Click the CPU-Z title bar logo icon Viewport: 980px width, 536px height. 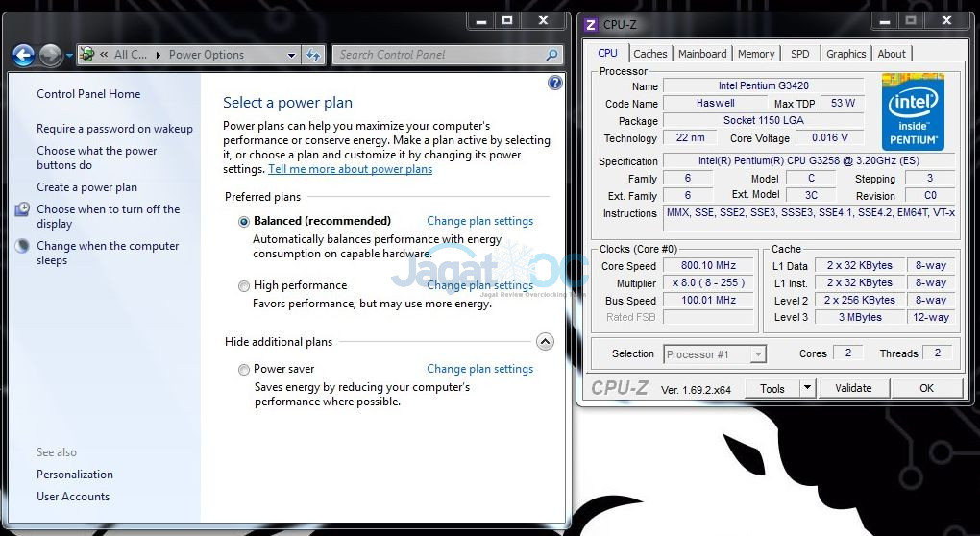[590, 25]
